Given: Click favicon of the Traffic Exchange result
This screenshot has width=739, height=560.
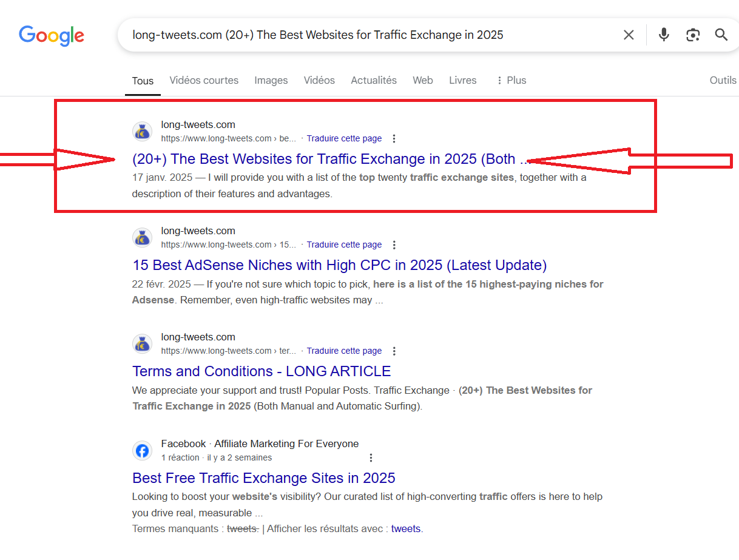Looking at the screenshot, I should [x=142, y=132].
